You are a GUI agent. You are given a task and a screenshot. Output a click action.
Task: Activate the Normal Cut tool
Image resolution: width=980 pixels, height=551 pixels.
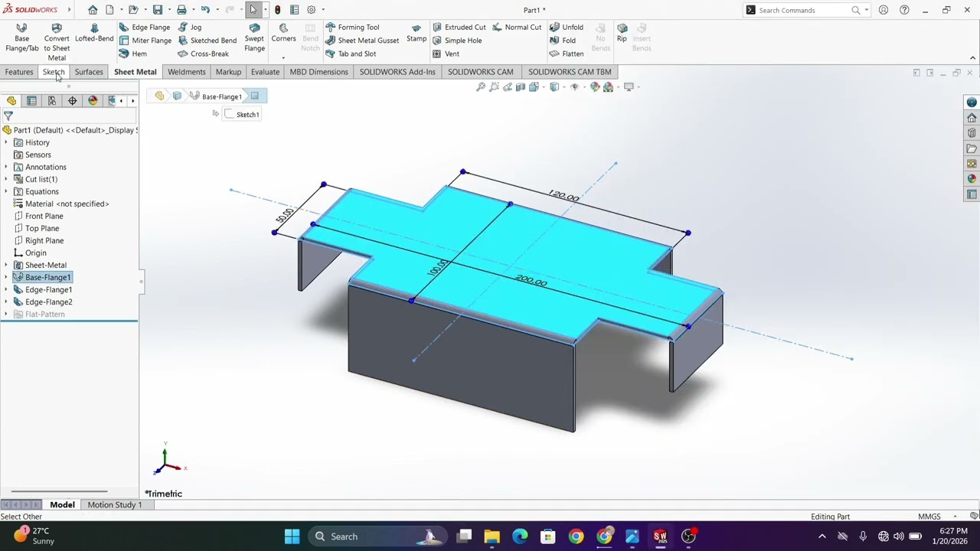point(517,28)
